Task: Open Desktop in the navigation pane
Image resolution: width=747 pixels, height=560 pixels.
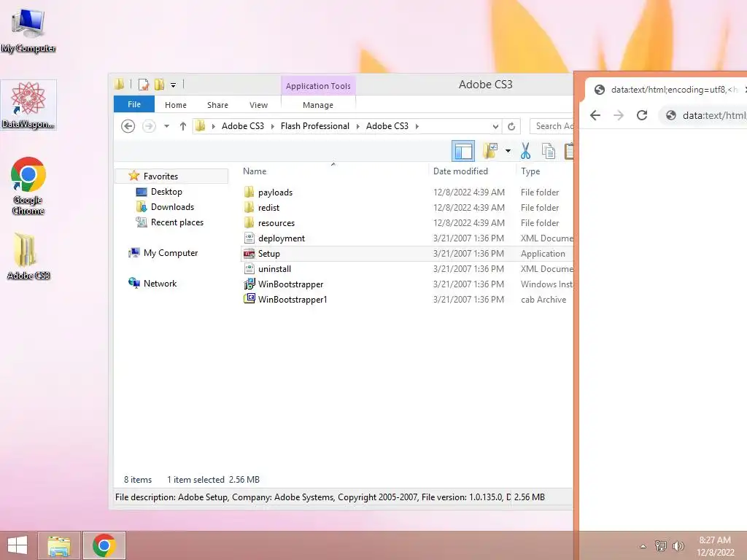Action: tap(166, 192)
